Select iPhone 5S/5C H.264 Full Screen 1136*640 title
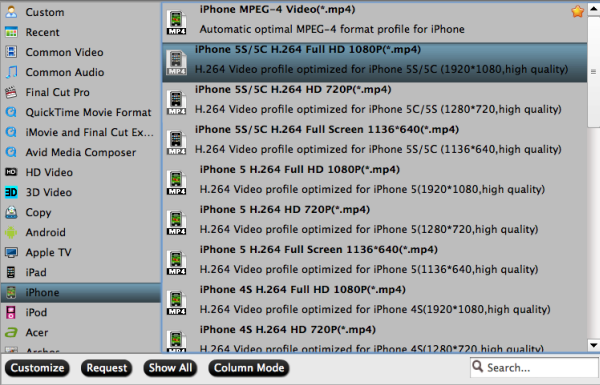Screen dimensions: 600x385 click(326, 129)
